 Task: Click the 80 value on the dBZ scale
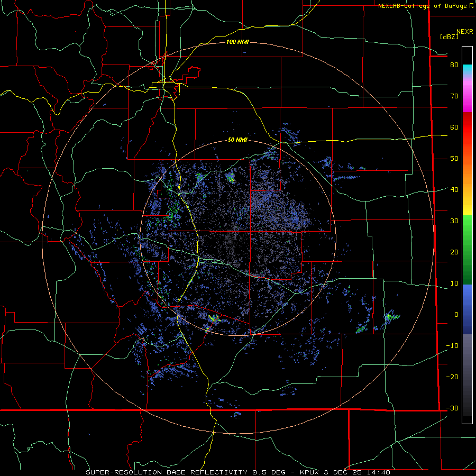(x=454, y=65)
